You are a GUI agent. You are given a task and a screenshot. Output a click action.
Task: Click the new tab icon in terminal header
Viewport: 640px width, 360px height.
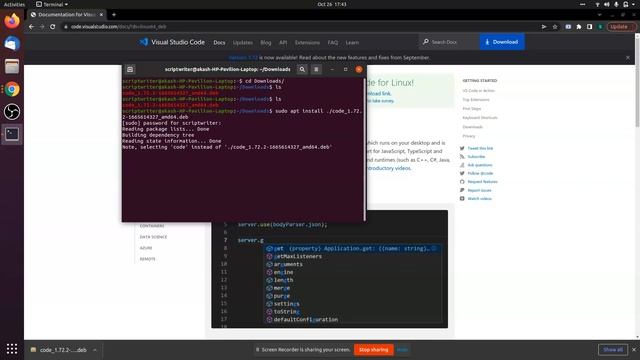pyautogui.click(x=130, y=69)
